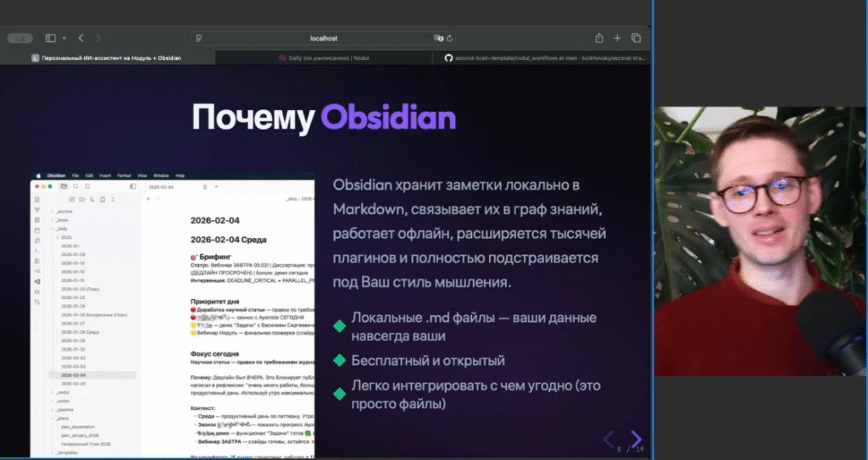Add a new Obsidian tab with plus
The image size is (868, 460).
coord(216,187)
